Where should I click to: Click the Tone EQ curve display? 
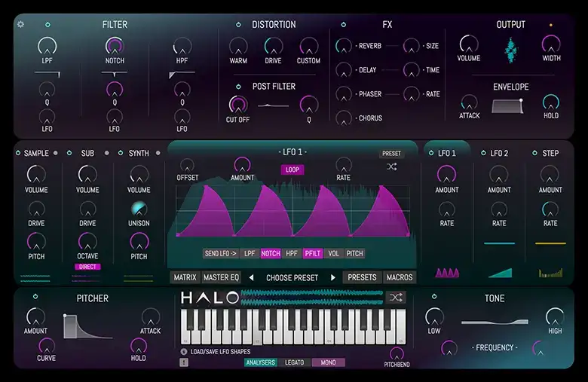495,322
